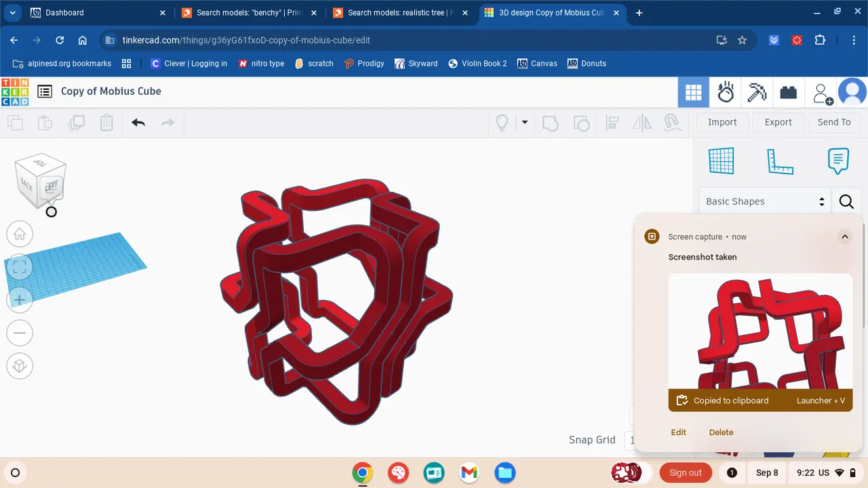868x488 pixels.
Task: Mirror a shape with the flip icon
Action: [x=642, y=123]
